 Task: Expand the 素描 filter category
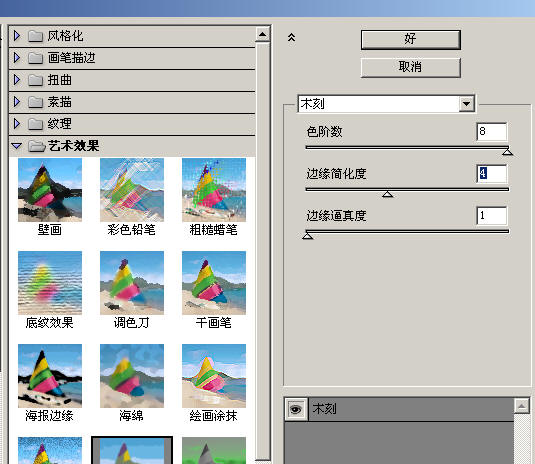tap(16, 102)
